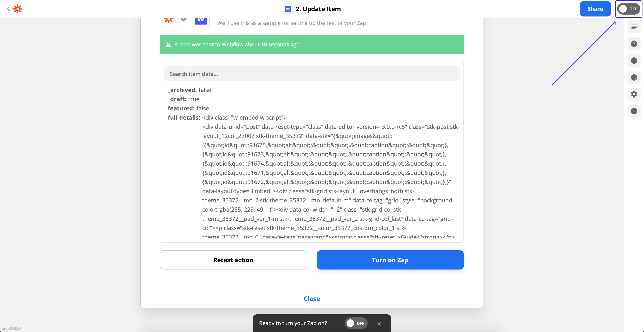Dismiss the ready-to-turn-on banner with the X
The image size is (644, 332).
pos(379,324)
